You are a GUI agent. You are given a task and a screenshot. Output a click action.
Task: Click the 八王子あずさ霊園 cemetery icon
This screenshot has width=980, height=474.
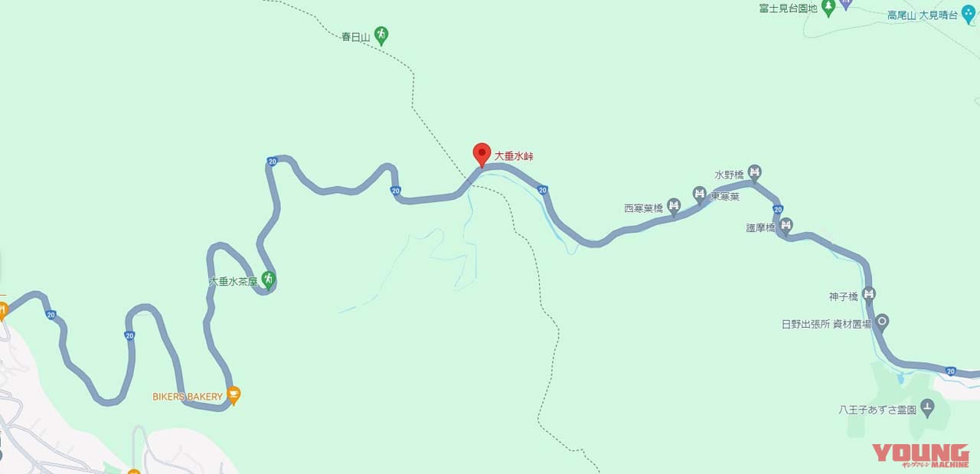click(927, 408)
